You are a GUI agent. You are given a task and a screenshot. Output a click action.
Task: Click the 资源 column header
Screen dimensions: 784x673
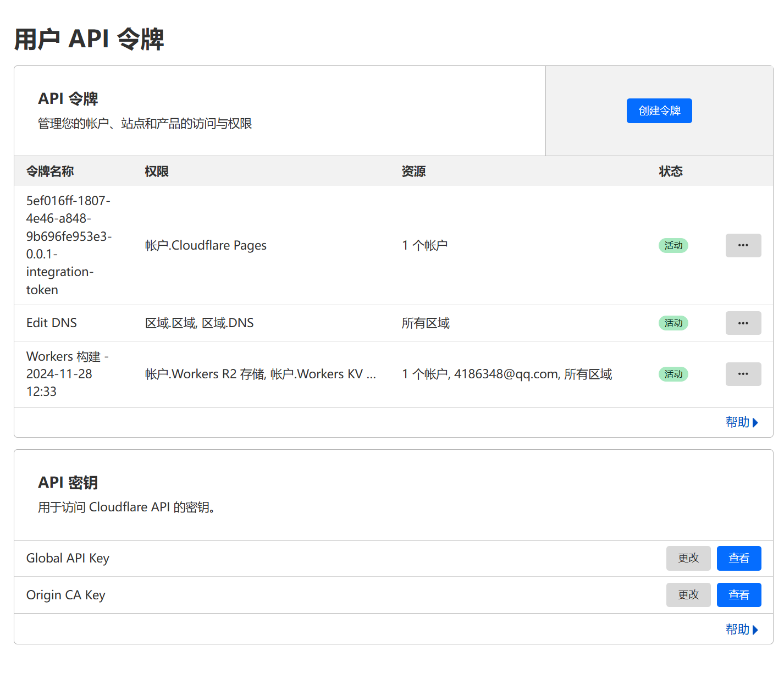click(413, 172)
